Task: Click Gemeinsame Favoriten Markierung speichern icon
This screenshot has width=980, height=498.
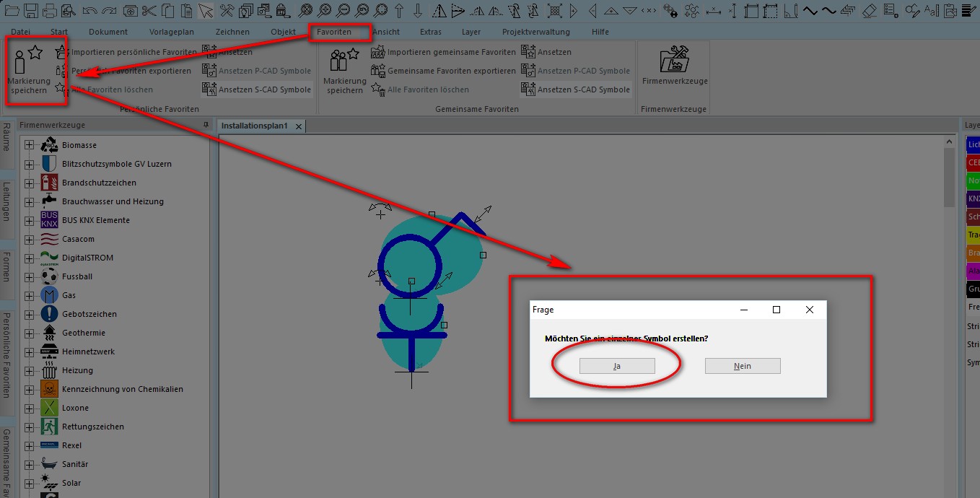Action: pyautogui.click(x=344, y=69)
